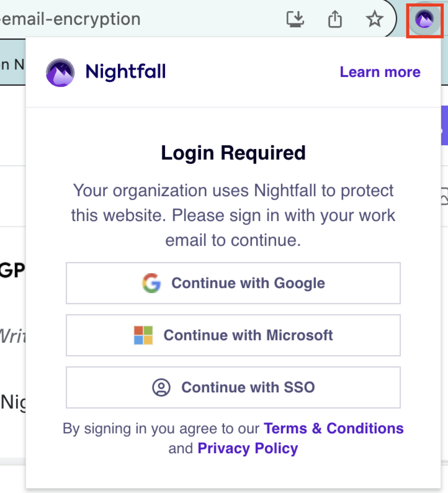Click the organization sign-in description paragraph
The width and height of the screenshot is (448, 493).
click(x=233, y=215)
